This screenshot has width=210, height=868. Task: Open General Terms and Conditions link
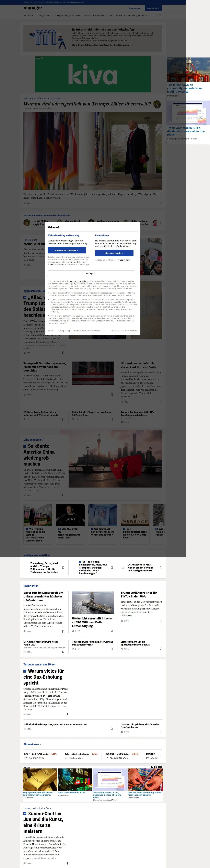87,331
